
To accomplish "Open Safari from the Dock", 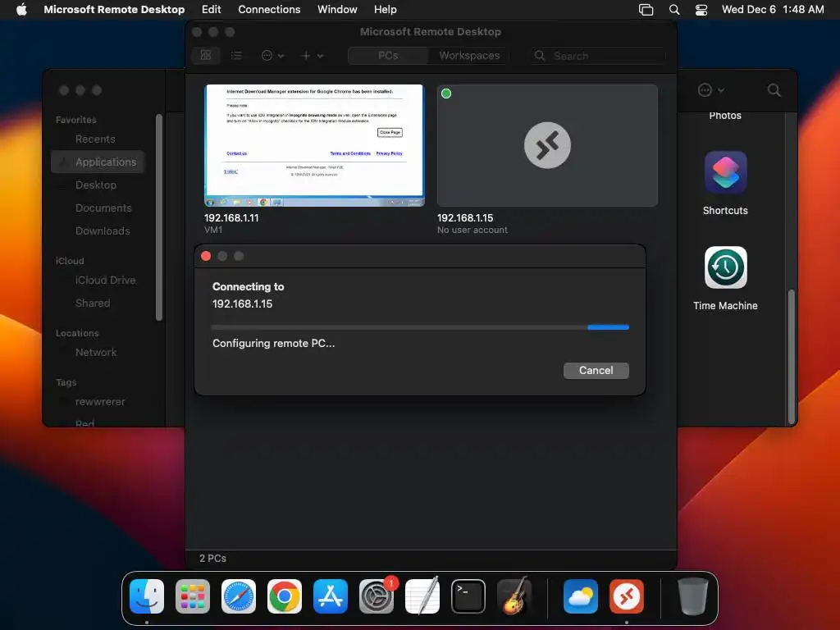I will pos(239,596).
